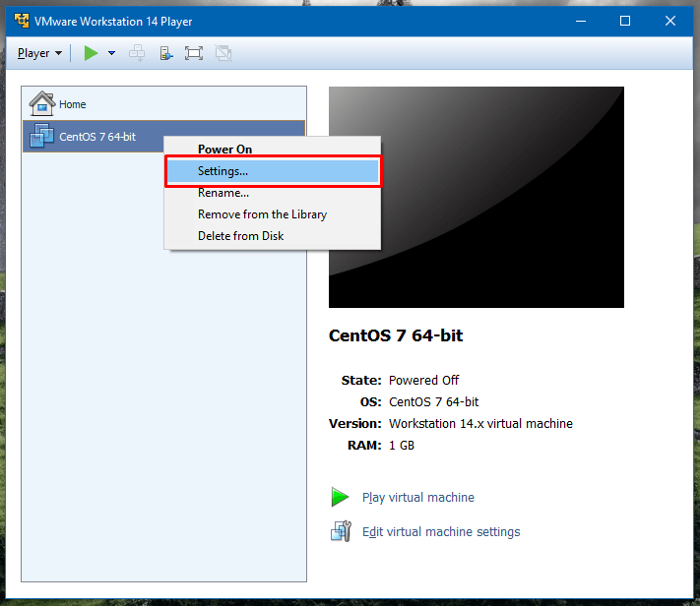Image resolution: width=700 pixels, height=606 pixels.
Task: Maximize the VMware Player window
Action: pyautogui.click(x=625, y=21)
